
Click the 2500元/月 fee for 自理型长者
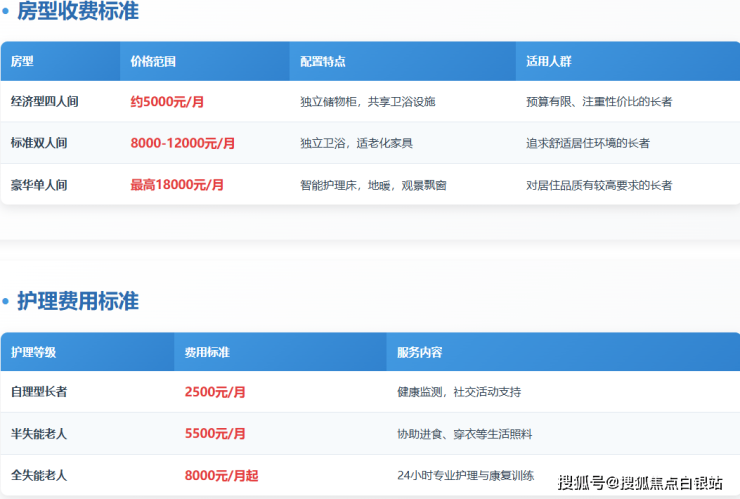pos(215,392)
